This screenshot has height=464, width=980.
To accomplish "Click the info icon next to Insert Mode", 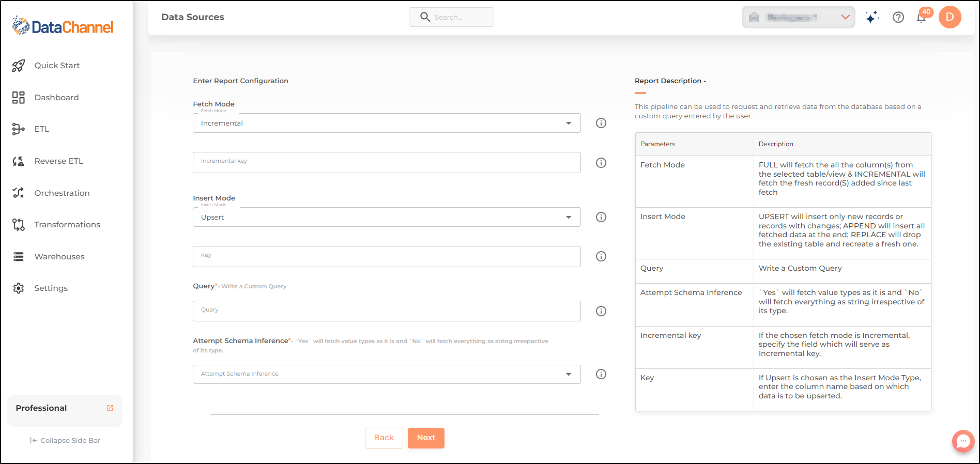I will coord(601,218).
